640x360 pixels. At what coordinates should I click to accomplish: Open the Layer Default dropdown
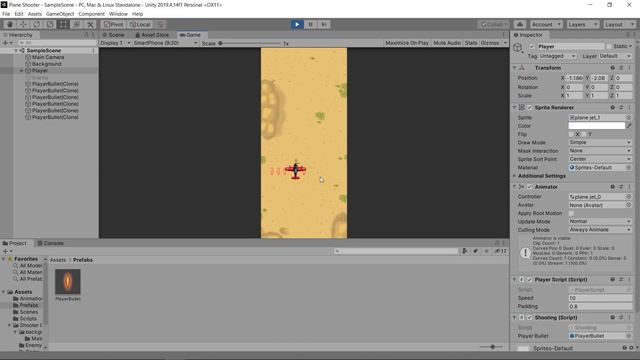tap(615, 56)
